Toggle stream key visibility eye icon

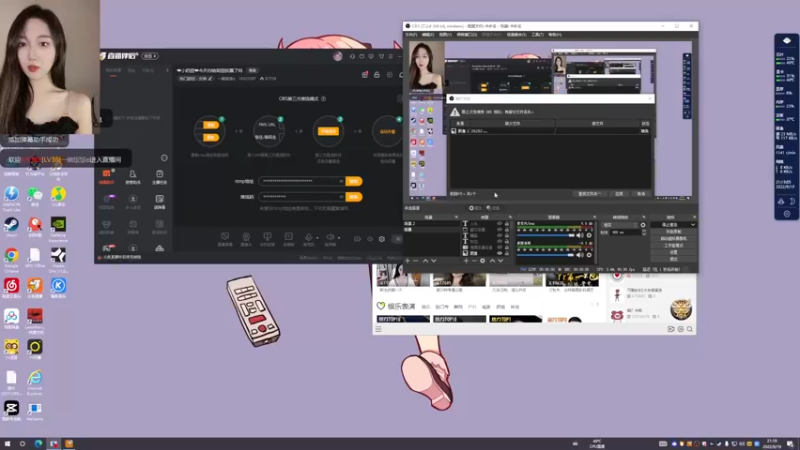341,197
